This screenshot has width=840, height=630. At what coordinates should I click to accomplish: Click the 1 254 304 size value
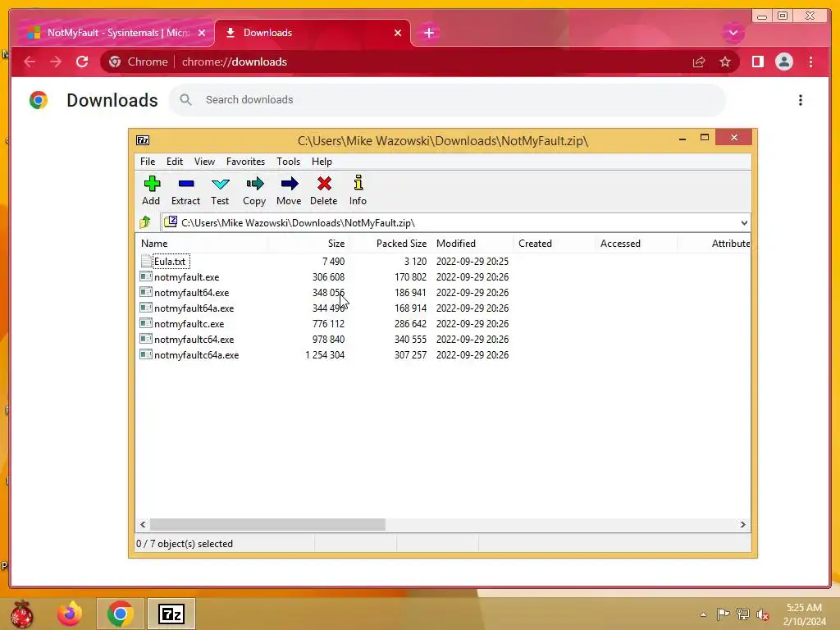pos(325,354)
